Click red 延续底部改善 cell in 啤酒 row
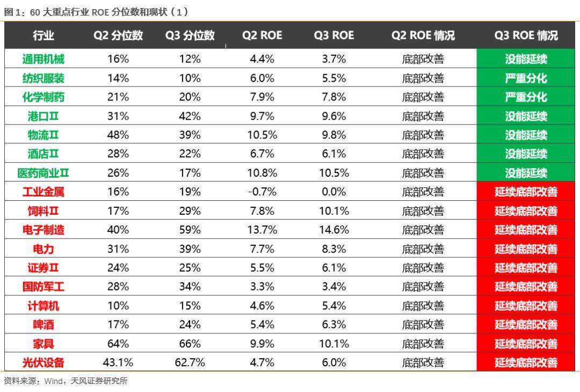 click(x=526, y=324)
